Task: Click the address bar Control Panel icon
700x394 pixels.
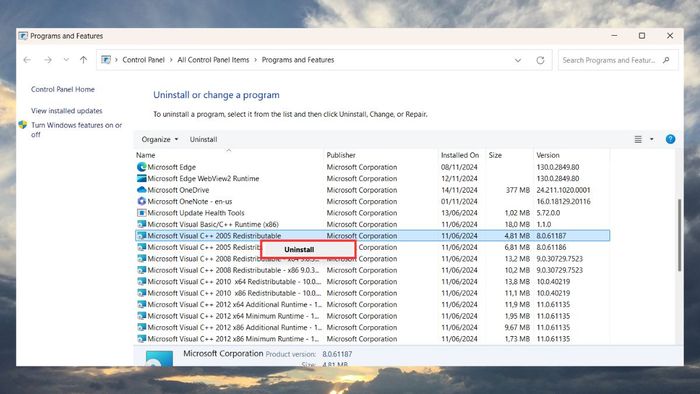Action: point(106,60)
